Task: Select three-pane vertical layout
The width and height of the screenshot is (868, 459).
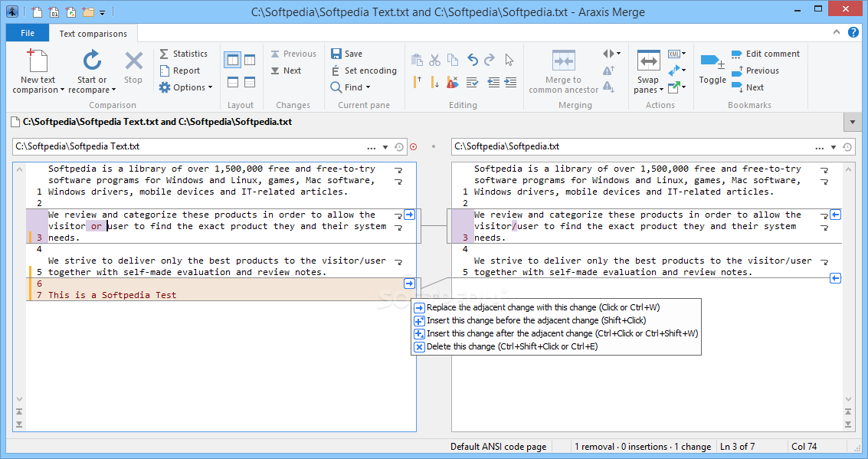Action: tap(250, 60)
